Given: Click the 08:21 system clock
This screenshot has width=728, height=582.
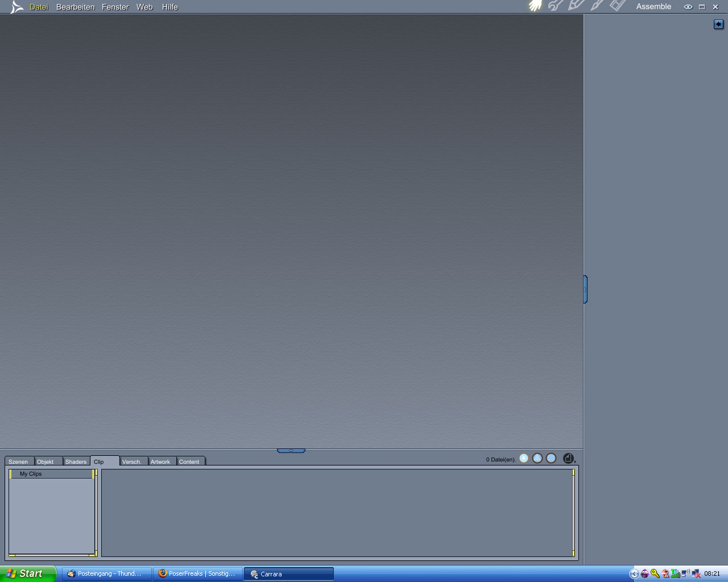Looking at the screenshot, I should (712, 574).
